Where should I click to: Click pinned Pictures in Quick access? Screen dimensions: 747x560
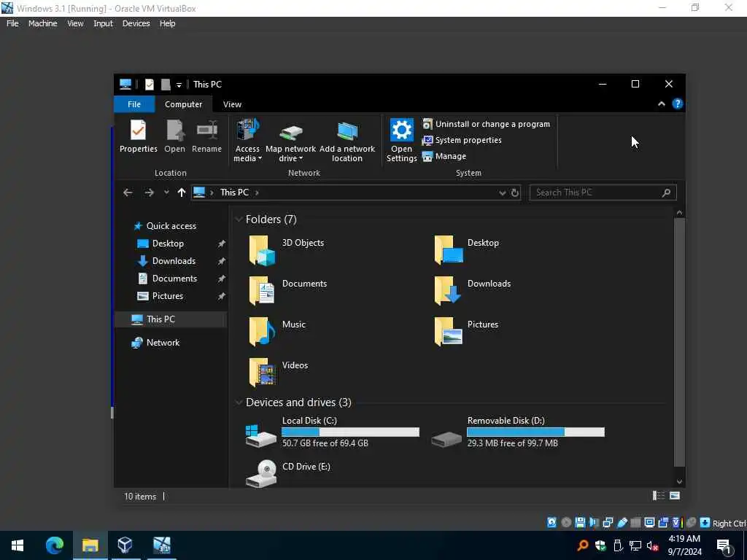click(x=167, y=296)
